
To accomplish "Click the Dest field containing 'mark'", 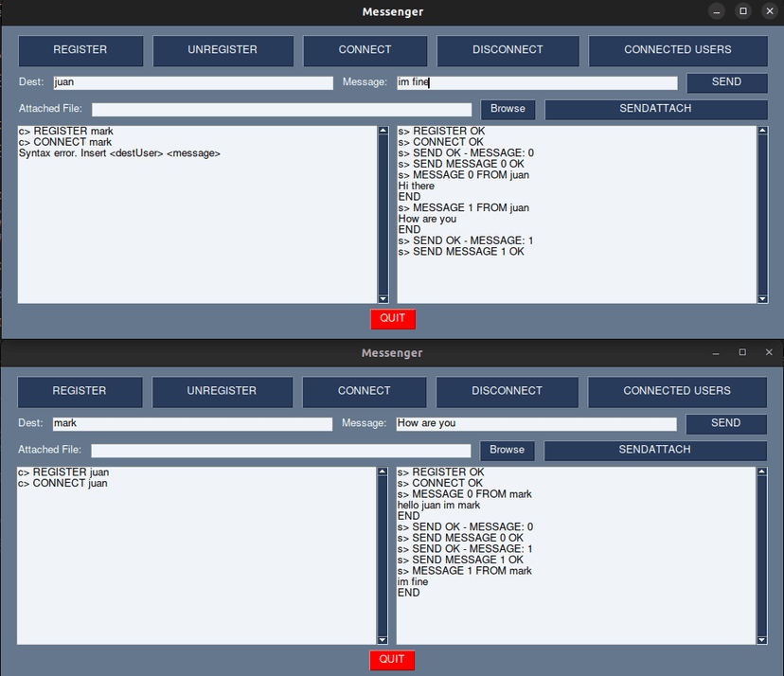I will [191, 423].
